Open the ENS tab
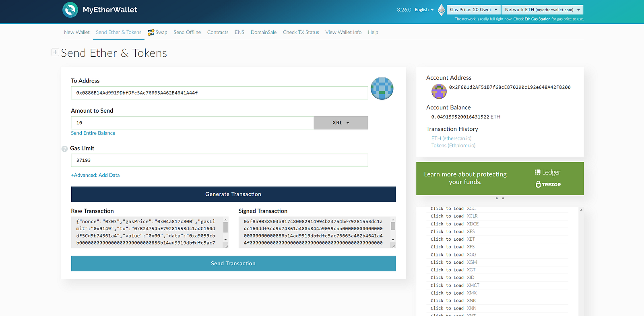Screen dimensions: 644x316 tap(239, 32)
